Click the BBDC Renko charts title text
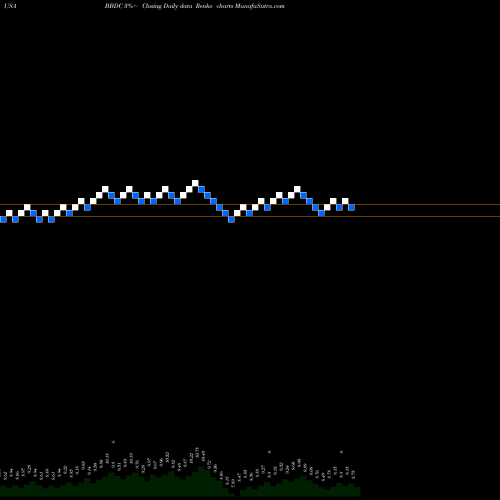500x500 pixels. pyautogui.click(x=195, y=6)
